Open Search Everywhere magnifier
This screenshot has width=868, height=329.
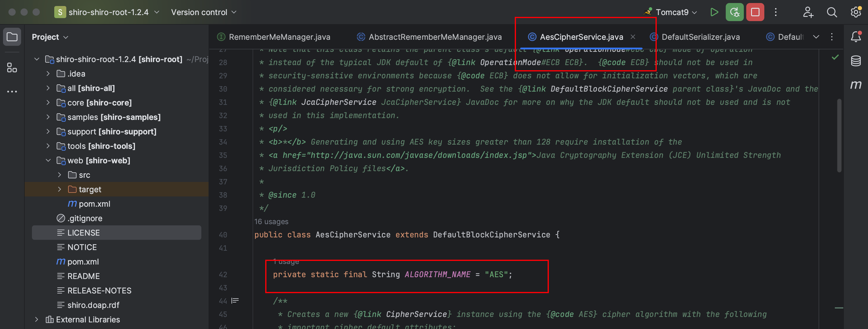[x=832, y=12]
